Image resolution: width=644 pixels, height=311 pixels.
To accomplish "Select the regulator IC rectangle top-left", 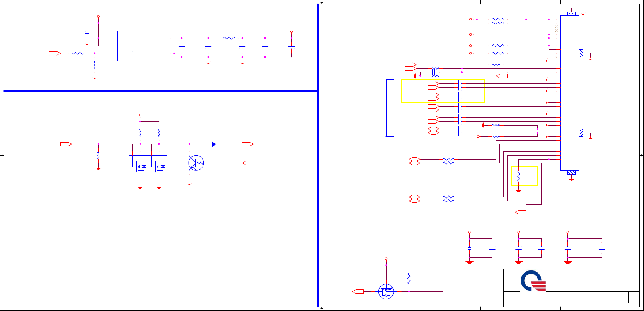I will tap(138, 46).
